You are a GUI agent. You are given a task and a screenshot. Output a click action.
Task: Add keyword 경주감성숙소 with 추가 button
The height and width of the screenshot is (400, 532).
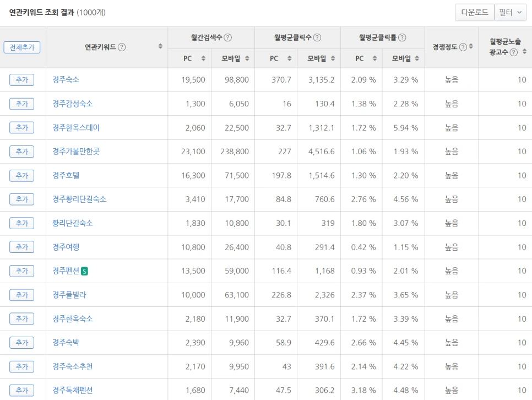point(21,104)
